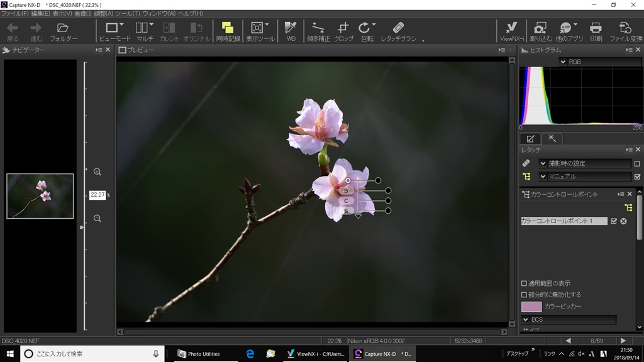644x362 pixels.
Task: Choose the レタッチブラシ retouch brush
Action: 398,31
